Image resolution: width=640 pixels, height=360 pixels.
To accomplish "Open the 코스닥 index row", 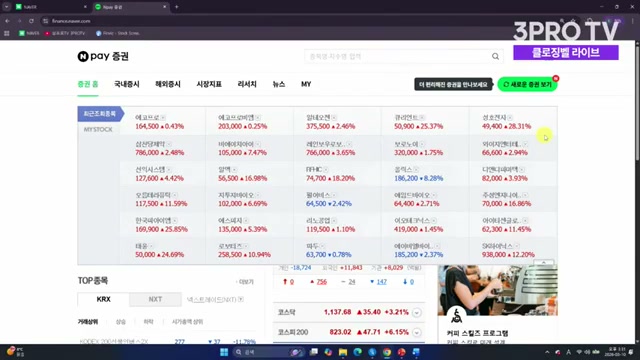I will tap(349, 312).
